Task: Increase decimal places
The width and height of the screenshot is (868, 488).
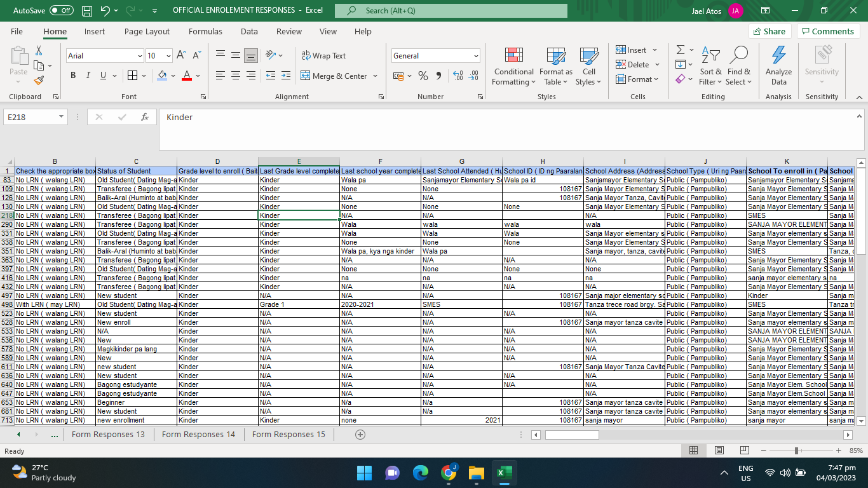Action: pos(458,76)
